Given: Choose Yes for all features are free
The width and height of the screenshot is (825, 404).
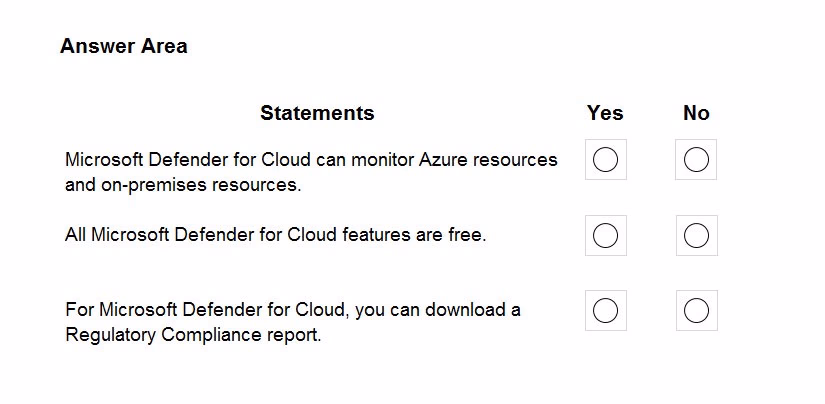Looking at the screenshot, I should [606, 235].
